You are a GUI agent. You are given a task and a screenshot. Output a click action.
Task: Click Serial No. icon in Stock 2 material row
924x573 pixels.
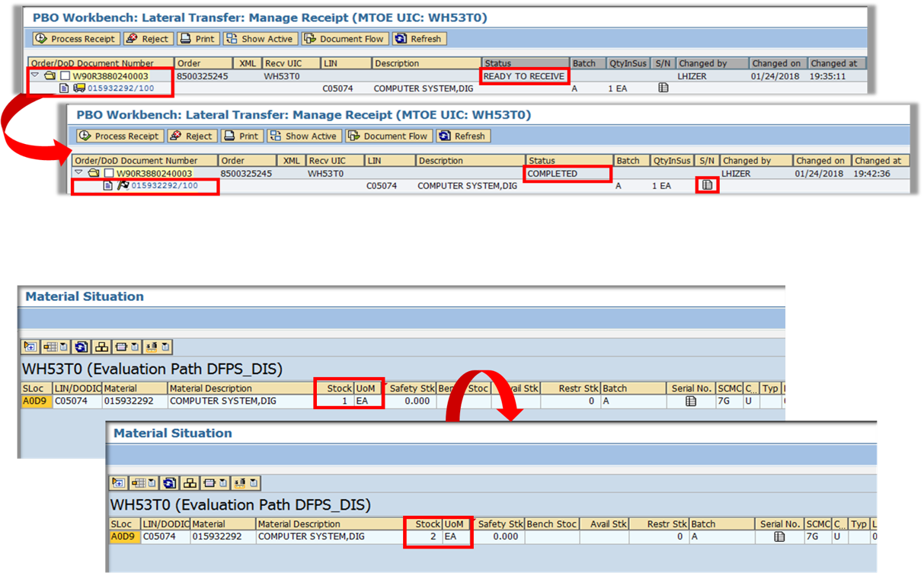(779, 536)
